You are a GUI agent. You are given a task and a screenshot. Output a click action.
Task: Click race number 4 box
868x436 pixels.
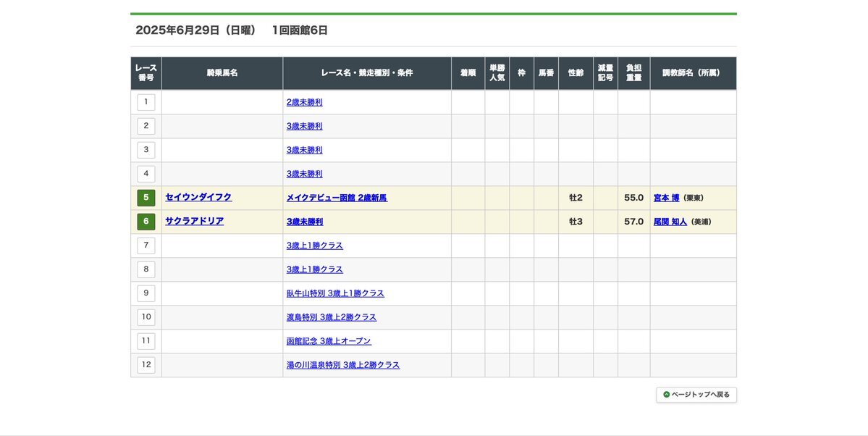[146, 173]
